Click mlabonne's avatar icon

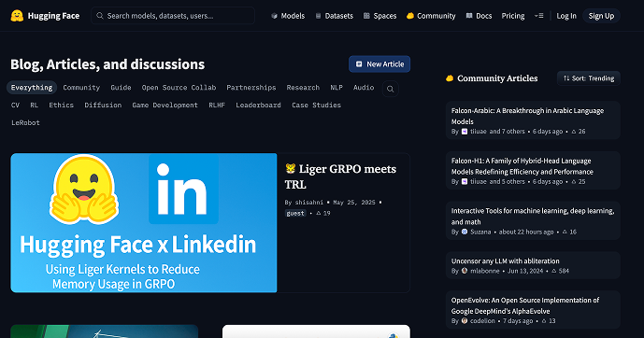click(465, 271)
